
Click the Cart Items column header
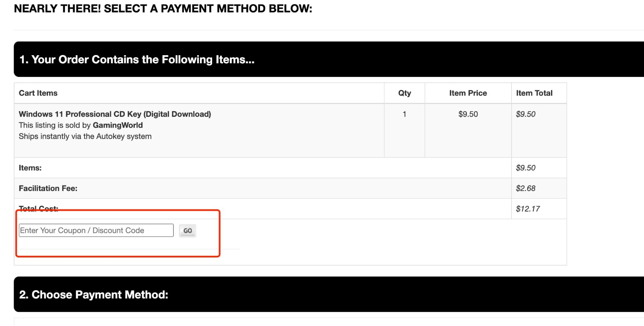[38, 93]
